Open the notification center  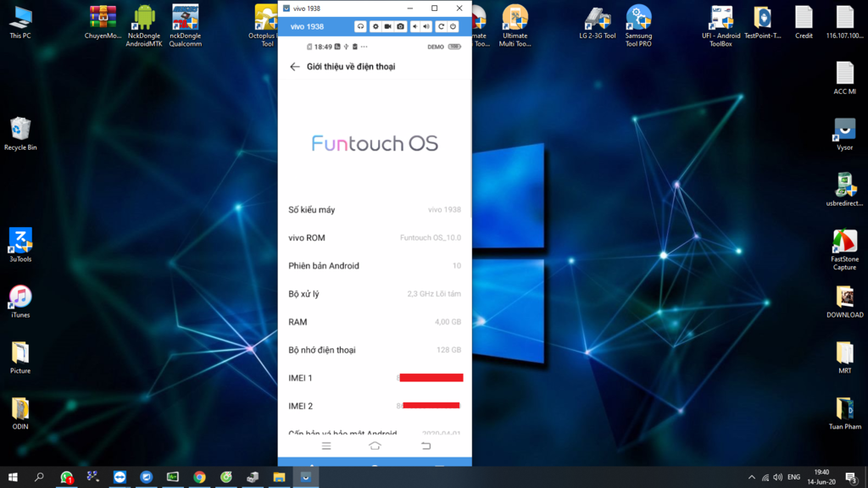(852, 477)
